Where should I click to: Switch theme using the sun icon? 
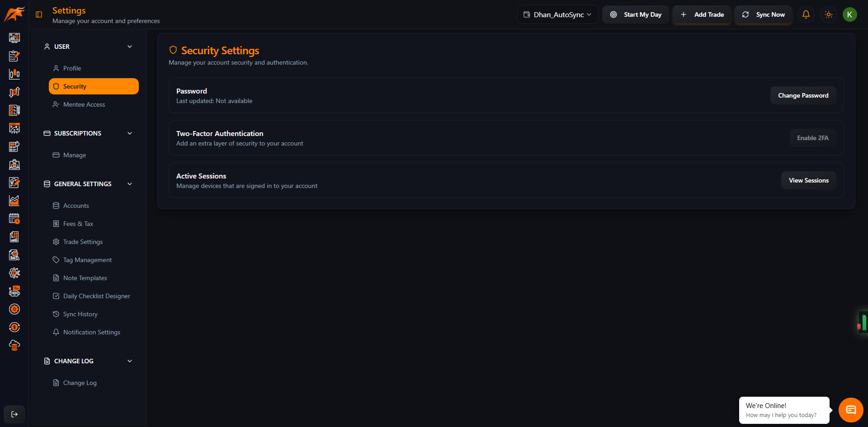click(x=828, y=14)
